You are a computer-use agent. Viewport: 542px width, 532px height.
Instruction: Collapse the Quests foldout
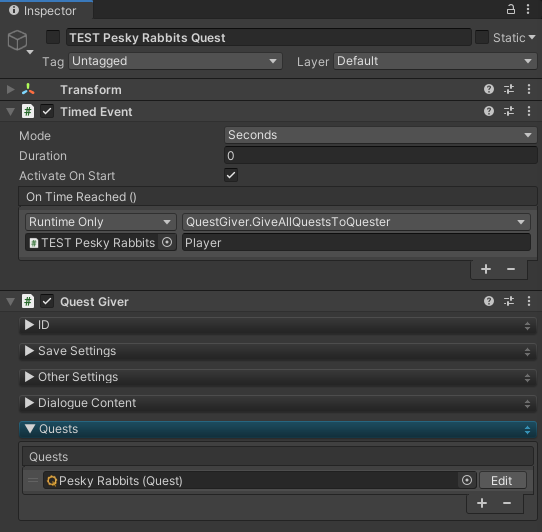click(278, 429)
